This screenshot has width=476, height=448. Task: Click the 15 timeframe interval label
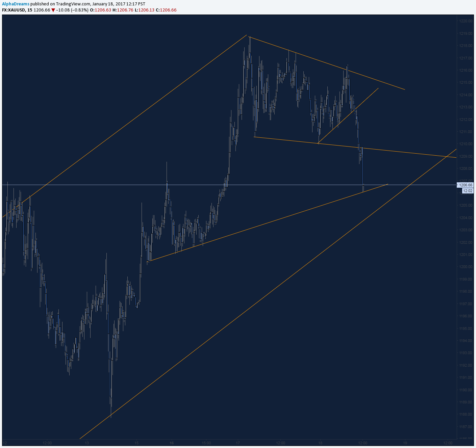[30, 10]
